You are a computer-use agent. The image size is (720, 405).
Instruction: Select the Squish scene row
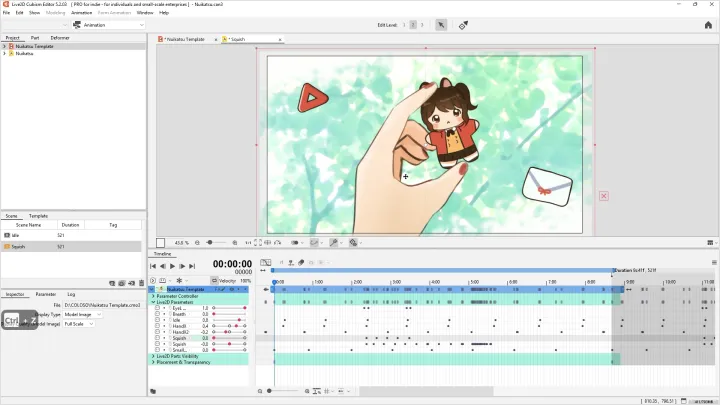[x=71, y=247]
